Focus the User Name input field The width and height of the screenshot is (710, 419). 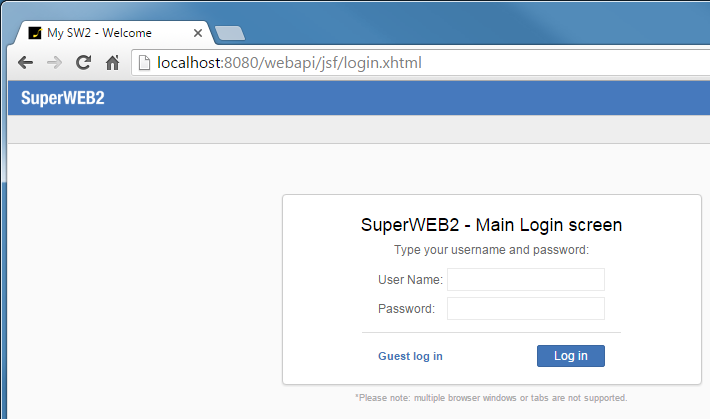[x=526, y=279]
